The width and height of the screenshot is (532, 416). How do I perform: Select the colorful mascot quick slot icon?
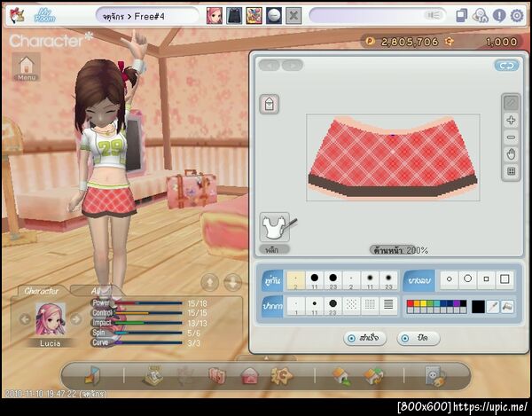pyautogui.click(x=254, y=16)
